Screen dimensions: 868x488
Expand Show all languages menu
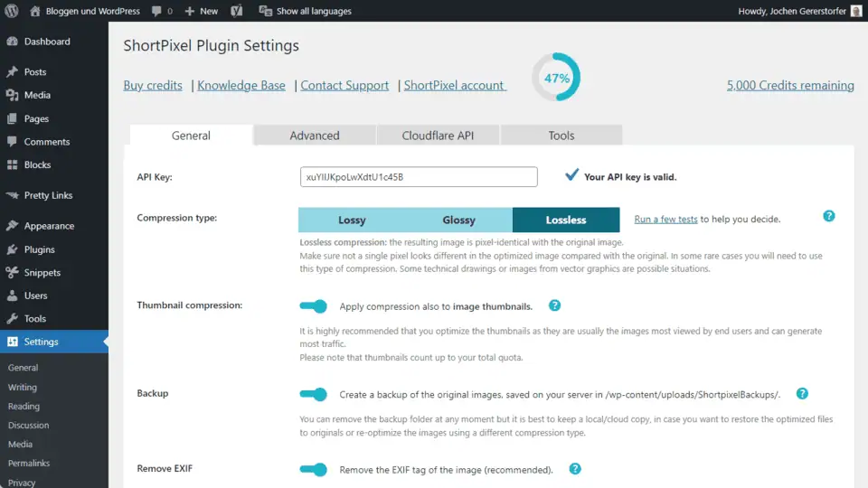[x=305, y=11]
